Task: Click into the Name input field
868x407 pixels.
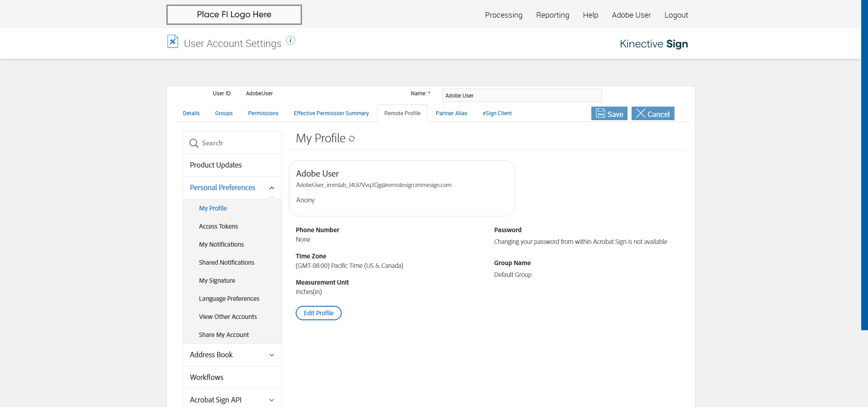Action: point(522,96)
